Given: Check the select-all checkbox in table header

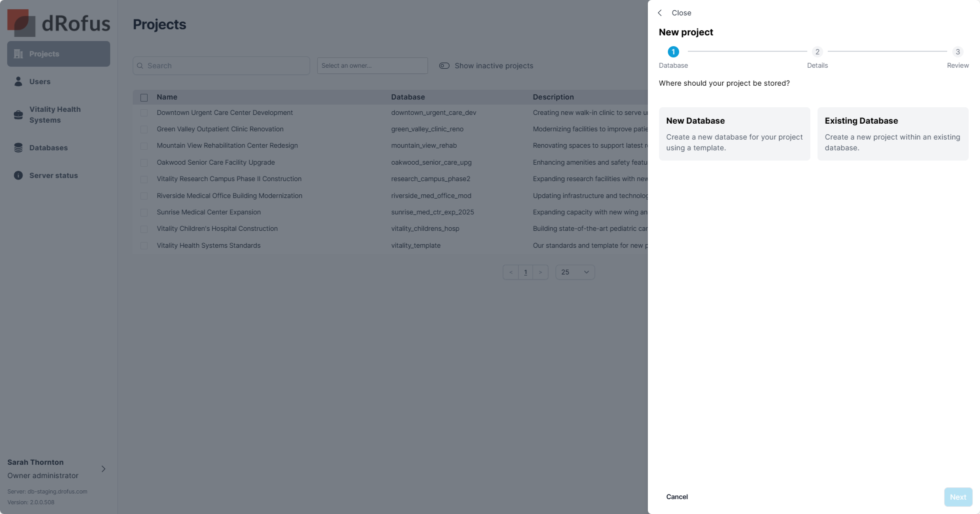Looking at the screenshot, I should tap(144, 97).
